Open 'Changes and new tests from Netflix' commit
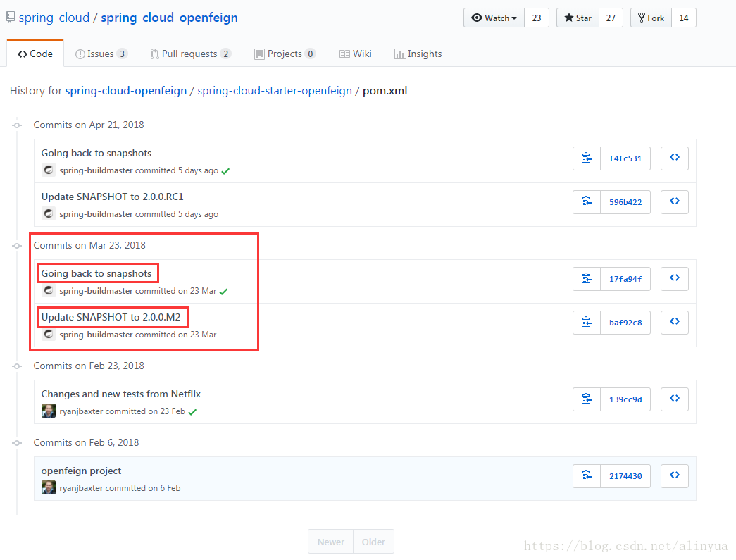736x560 pixels. point(120,394)
